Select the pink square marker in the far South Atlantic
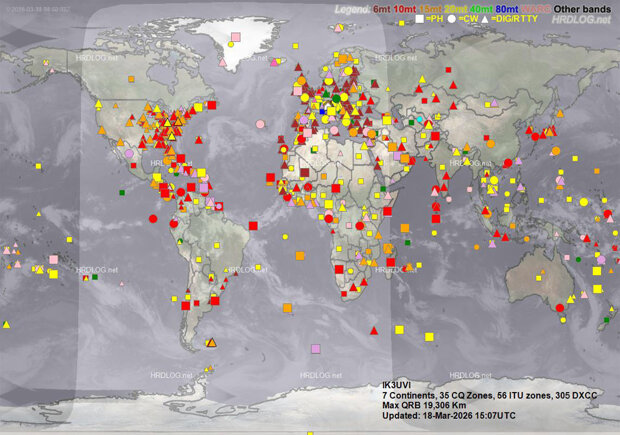The height and width of the screenshot is (435, 620). tap(316, 349)
